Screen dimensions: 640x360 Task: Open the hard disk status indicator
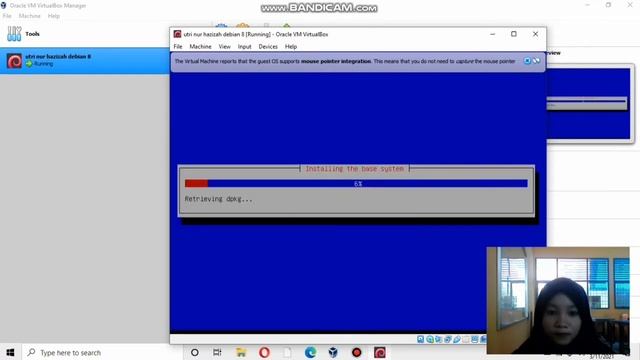pyautogui.click(x=420, y=339)
